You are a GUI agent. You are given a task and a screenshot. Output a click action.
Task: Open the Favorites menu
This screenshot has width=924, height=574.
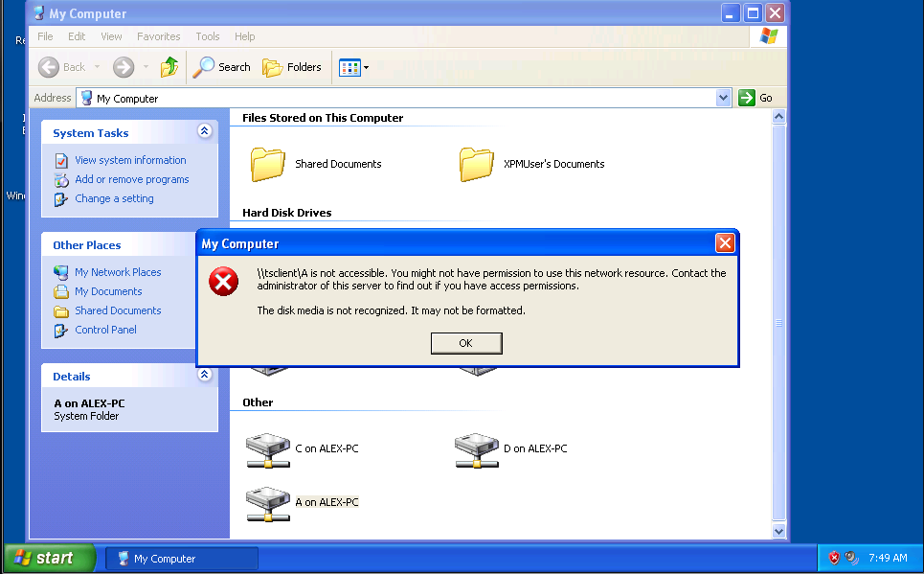[x=159, y=36]
